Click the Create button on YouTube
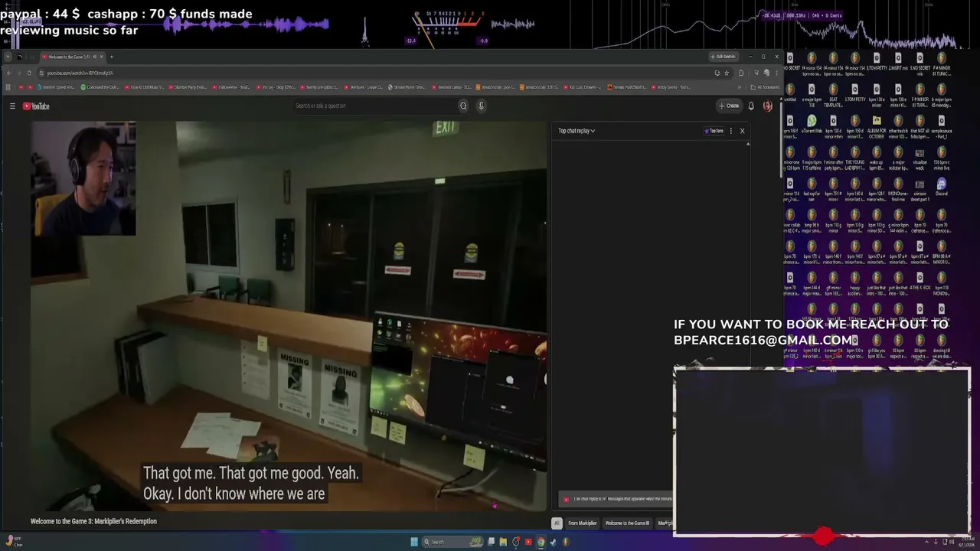The height and width of the screenshot is (551, 980). 729,106
